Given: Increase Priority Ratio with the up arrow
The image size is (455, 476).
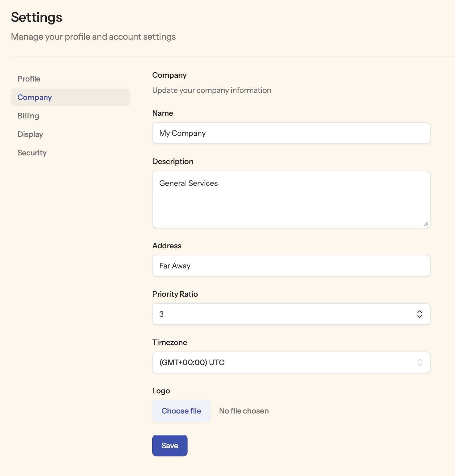Looking at the screenshot, I should [420, 312].
